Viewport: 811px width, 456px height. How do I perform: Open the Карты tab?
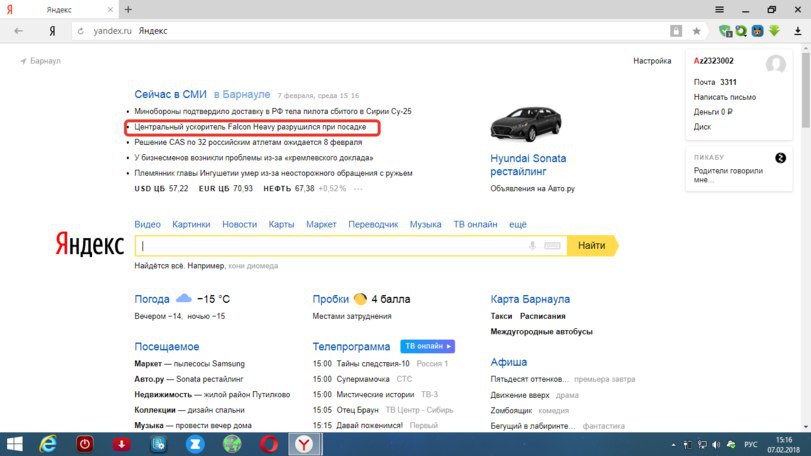[x=281, y=224]
